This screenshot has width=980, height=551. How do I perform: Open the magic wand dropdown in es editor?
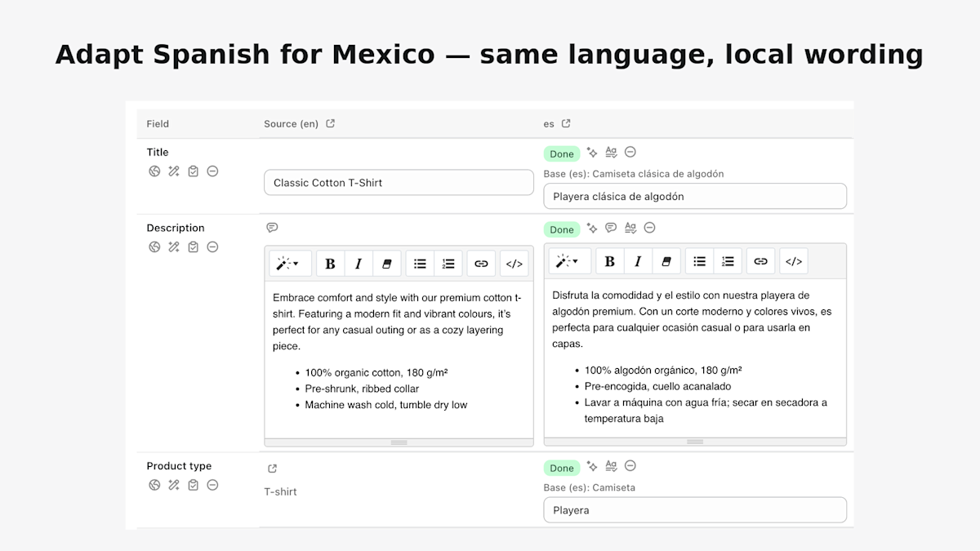[x=569, y=261]
